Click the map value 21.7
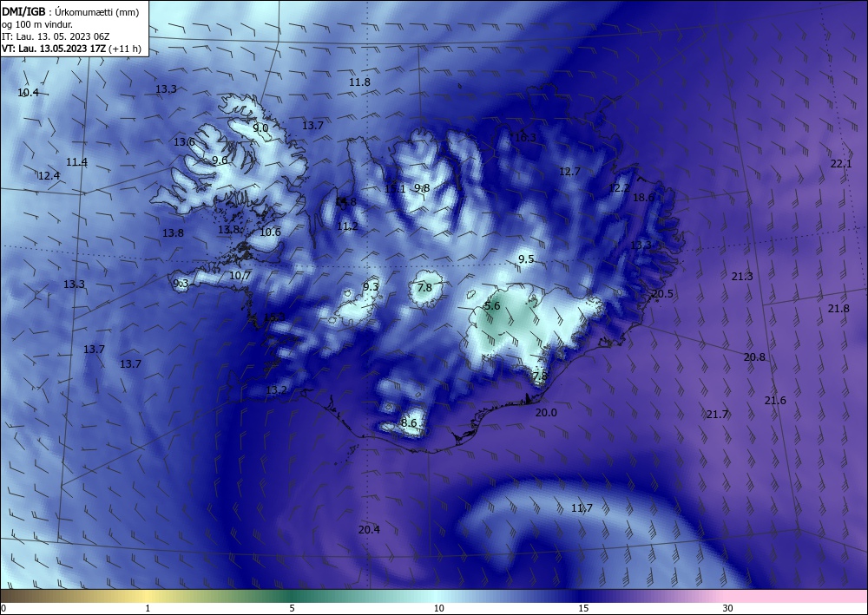The width and height of the screenshot is (868, 615). click(718, 415)
